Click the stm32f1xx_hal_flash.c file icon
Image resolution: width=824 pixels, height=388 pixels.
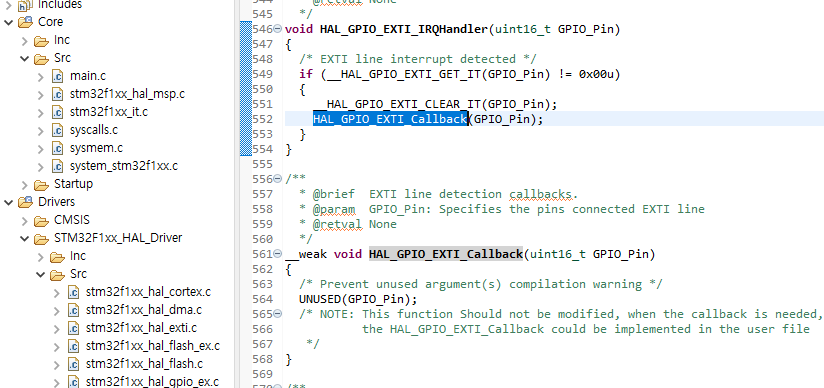coord(74,364)
